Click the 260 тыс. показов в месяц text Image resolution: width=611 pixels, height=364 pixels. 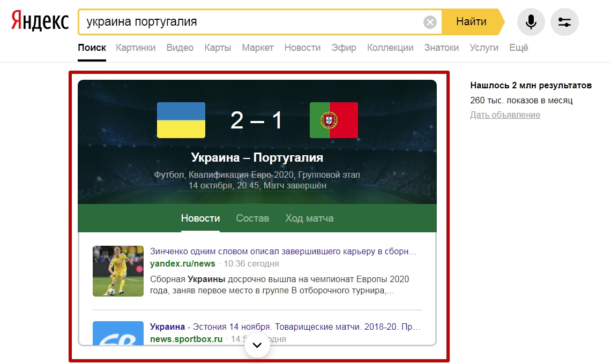[521, 100]
